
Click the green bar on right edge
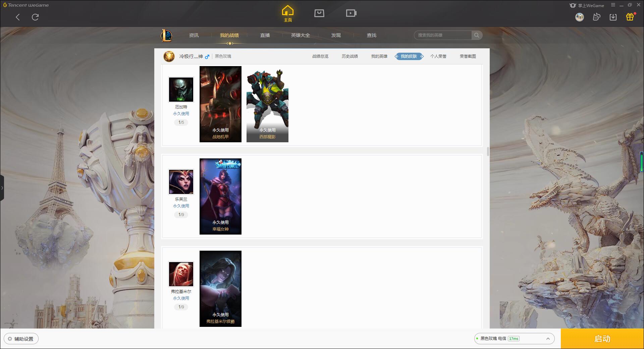coord(642,162)
